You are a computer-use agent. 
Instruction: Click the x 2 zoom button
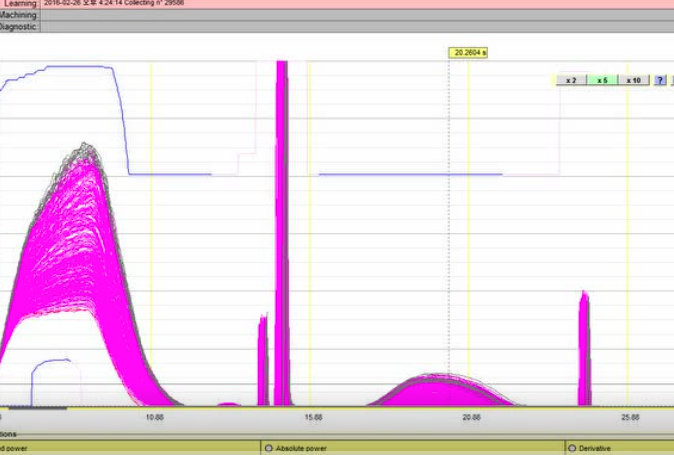[570, 80]
